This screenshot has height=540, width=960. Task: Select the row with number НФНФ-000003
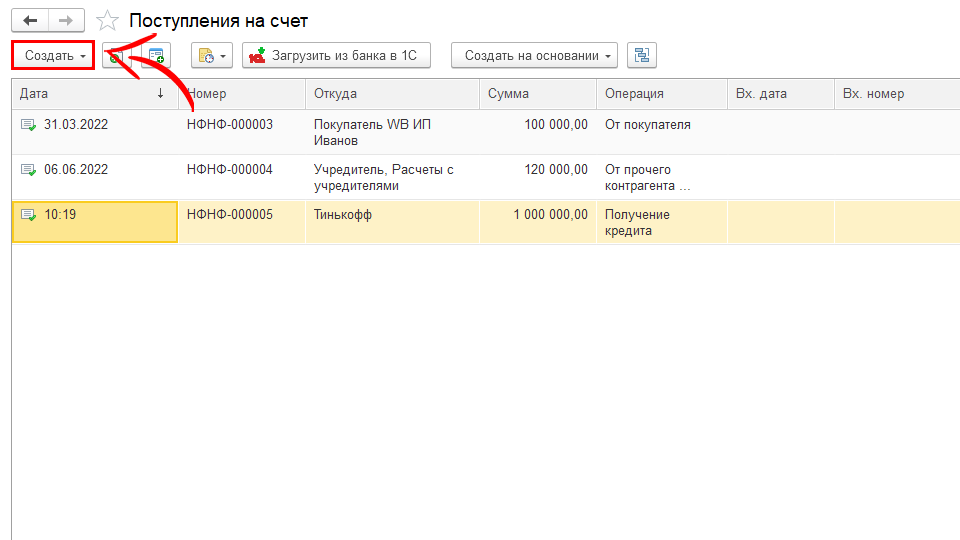230,125
